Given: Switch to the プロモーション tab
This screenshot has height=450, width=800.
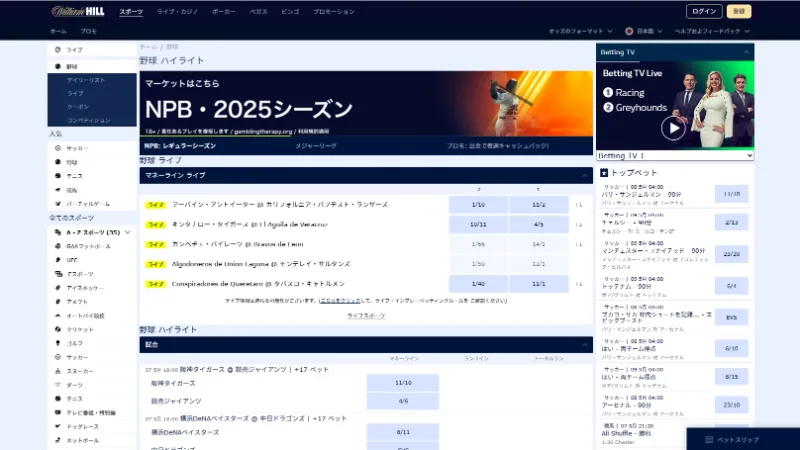Looking at the screenshot, I should click(x=334, y=12).
